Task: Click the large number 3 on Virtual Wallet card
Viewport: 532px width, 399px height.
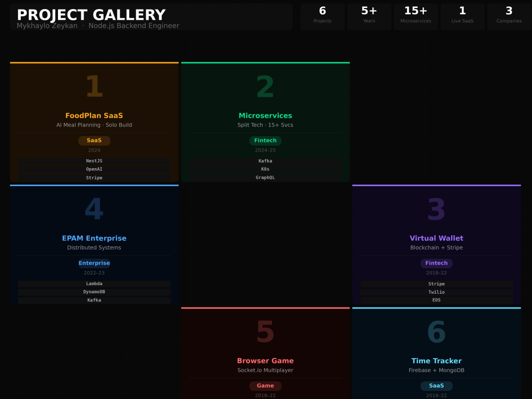Action: coord(436,209)
